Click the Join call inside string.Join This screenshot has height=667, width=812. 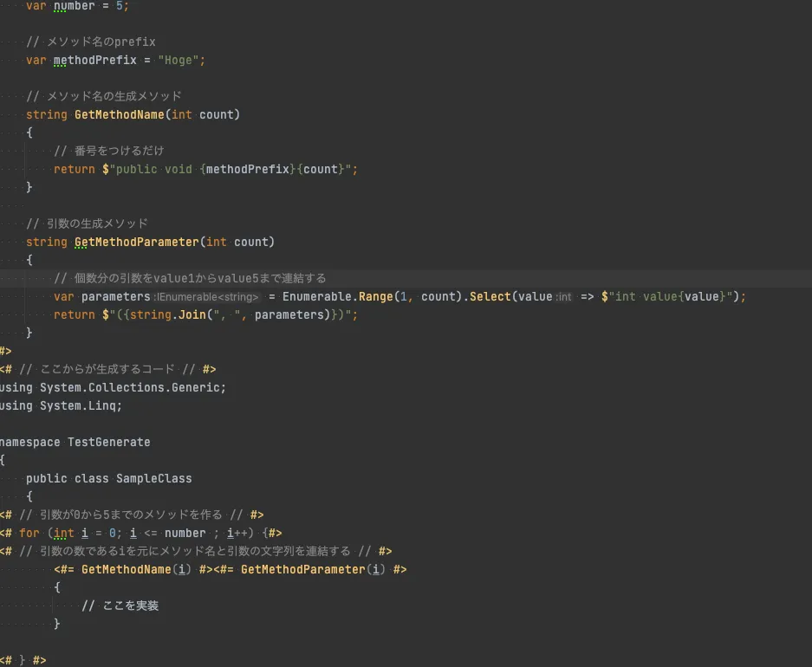click(x=192, y=314)
